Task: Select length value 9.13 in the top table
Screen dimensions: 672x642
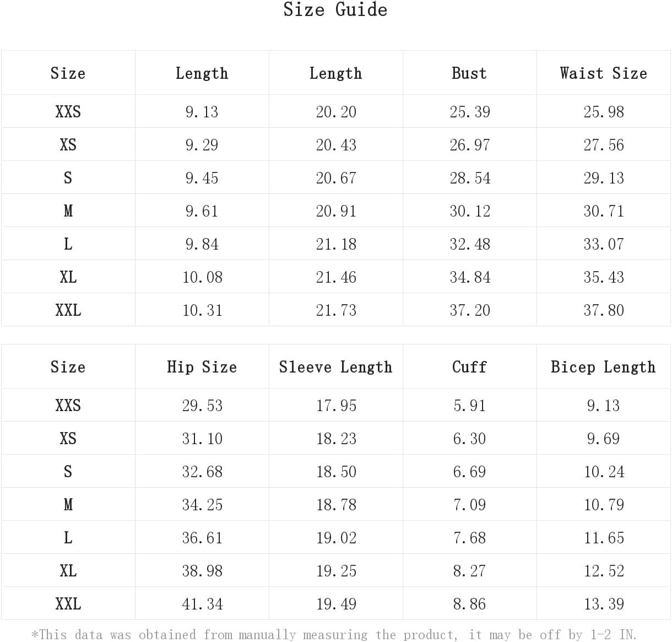Action: [202, 112]
